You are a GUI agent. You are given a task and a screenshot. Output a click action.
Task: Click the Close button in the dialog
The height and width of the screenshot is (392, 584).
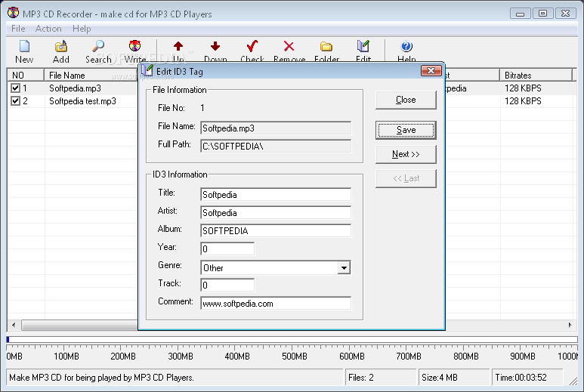tap(406, 100)
